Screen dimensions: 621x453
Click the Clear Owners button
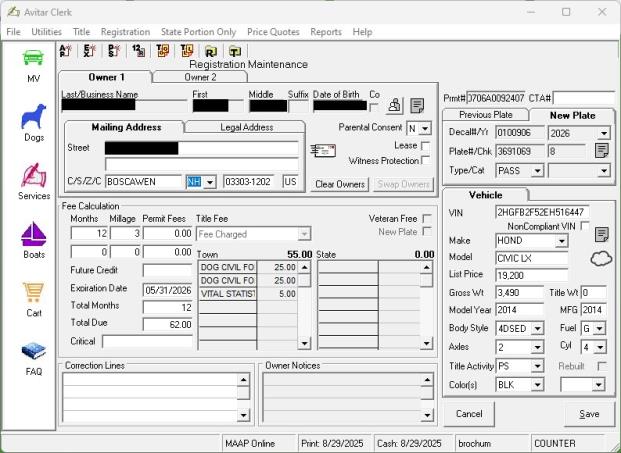(340, 185)
